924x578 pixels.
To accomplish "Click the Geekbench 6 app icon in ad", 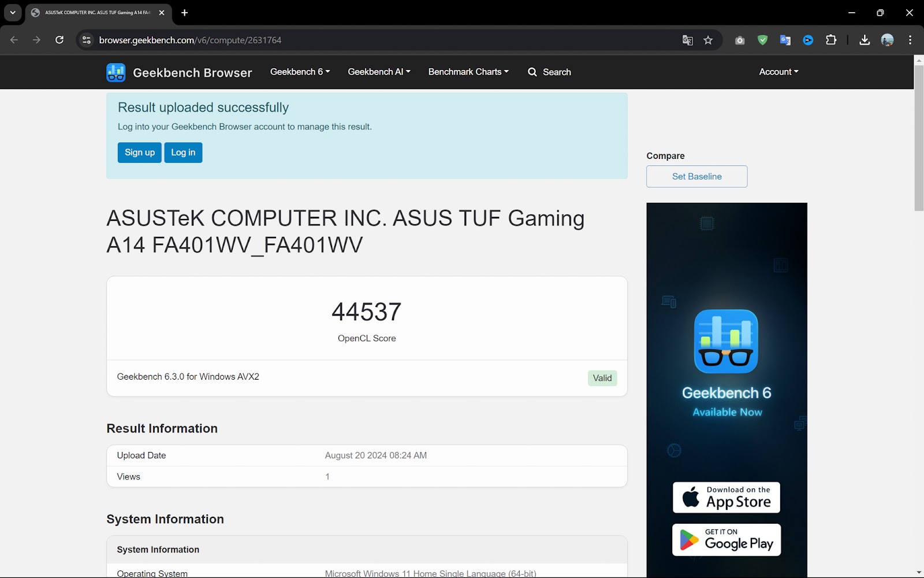I will pyautogui.click(x=726, y=341).
